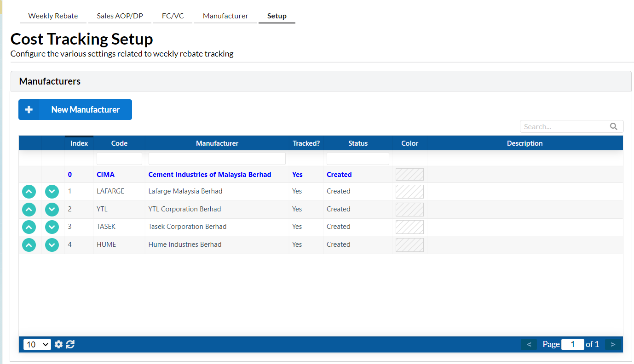Screen dimensions: 634x364
Task: Click the CIMA color swatch
Action: pyautogui.click(x=409, y=175)
